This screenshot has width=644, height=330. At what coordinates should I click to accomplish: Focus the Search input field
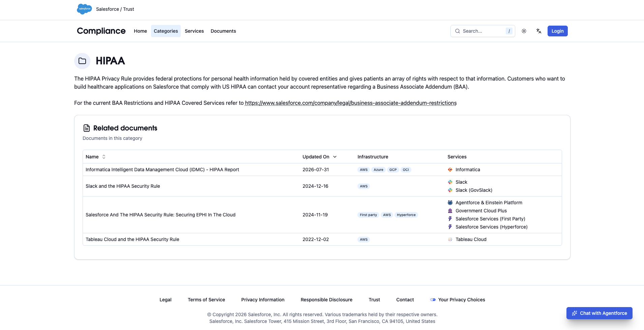coord(483,31)
